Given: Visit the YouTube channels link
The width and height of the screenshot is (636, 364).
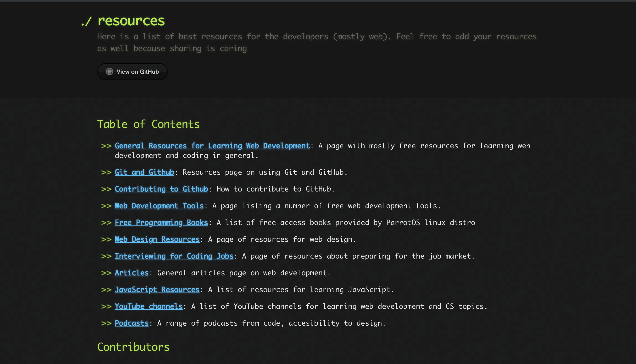Looking at the screenshot, I should pyautogui.click(x=149, y=306).
